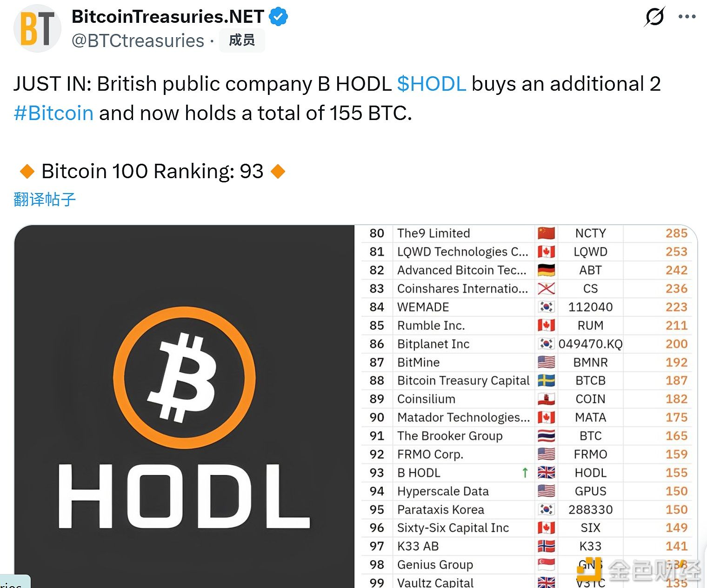
Task: Open the #Bitcoin hashtag link
Action: click(53, 113)
